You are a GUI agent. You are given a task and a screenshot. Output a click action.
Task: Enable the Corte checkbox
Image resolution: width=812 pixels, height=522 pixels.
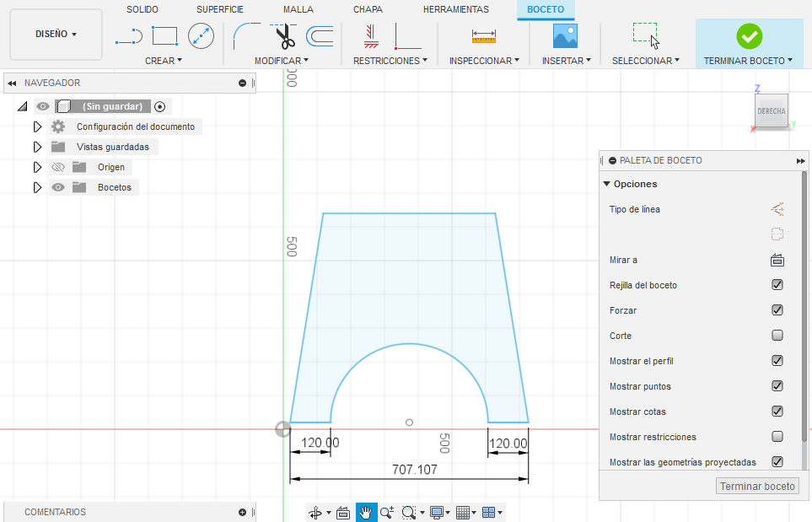pos(777,336)
